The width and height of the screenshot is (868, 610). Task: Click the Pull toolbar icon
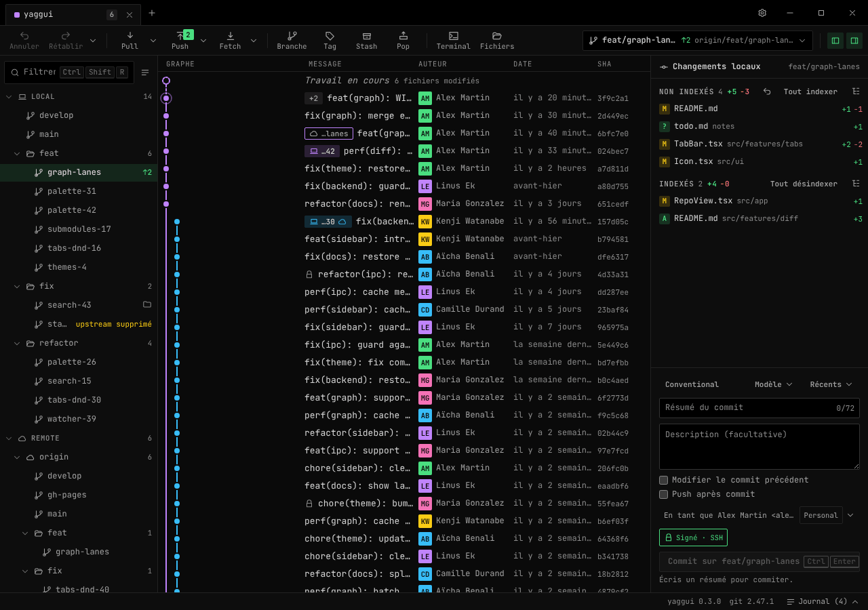pyautogui.click(x=130, y=40)
